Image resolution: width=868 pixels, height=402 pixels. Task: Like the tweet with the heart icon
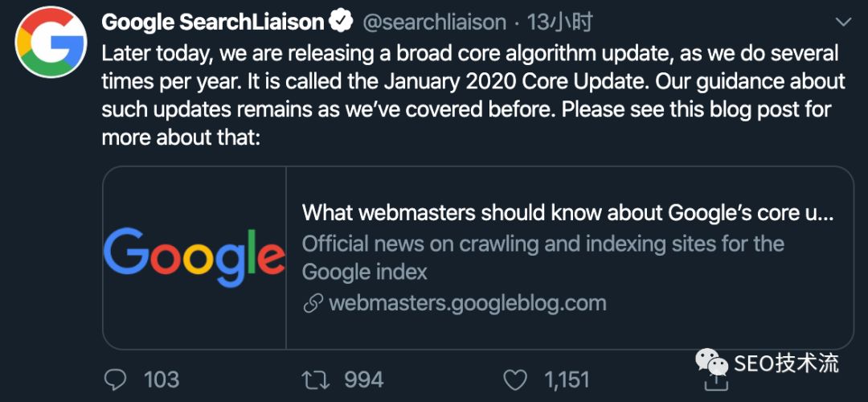[x=514, y=379]
